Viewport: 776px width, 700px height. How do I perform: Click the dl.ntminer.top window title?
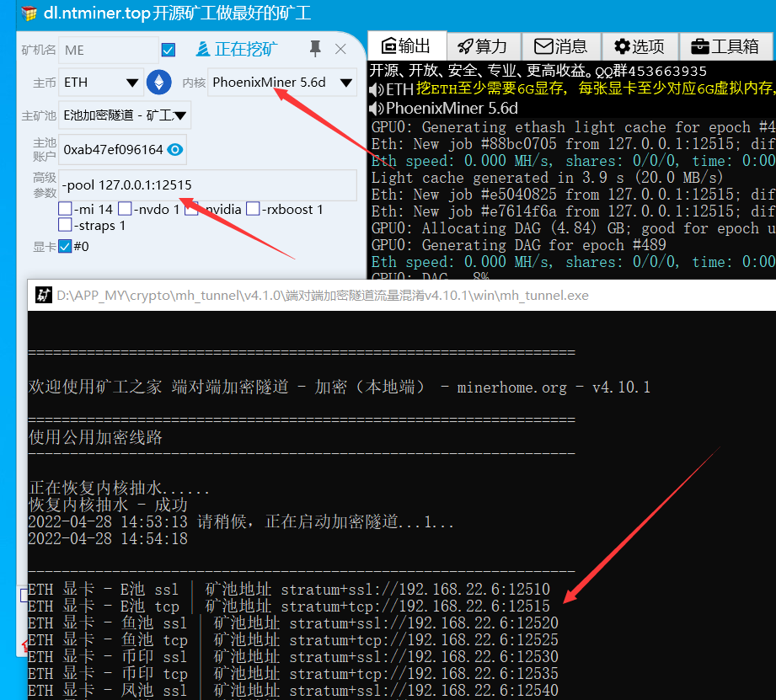pyautogui.click(x=177, y=13)
